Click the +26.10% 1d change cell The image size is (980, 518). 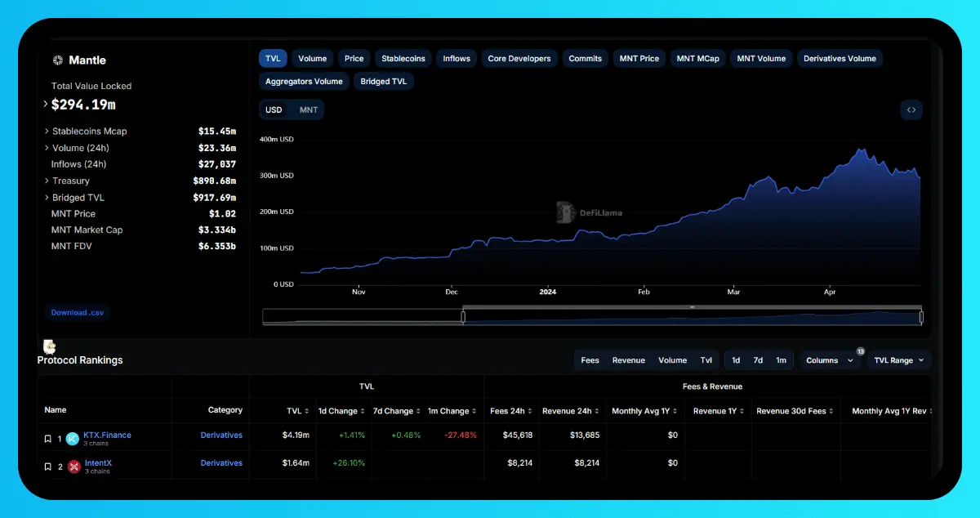(x=348, y=463)
